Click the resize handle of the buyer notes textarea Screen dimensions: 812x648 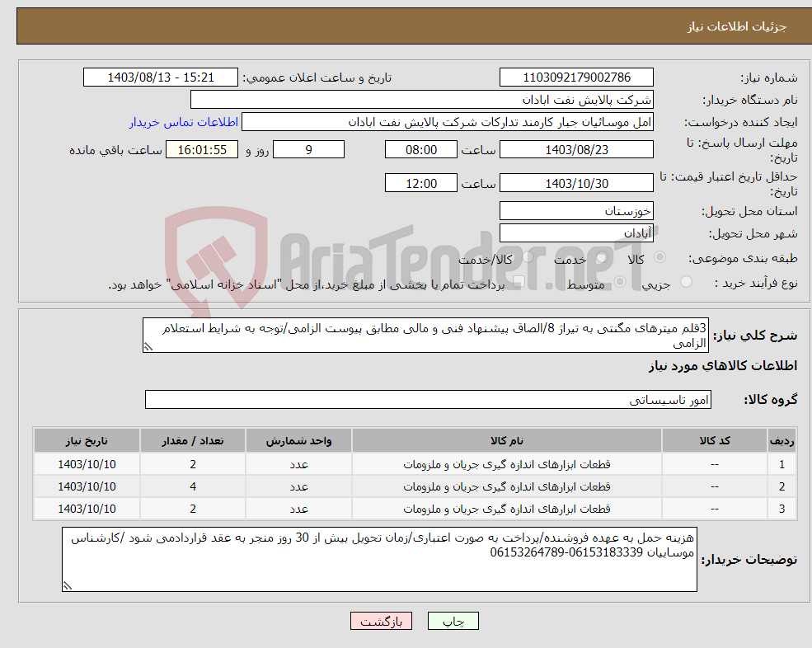(x=68, y=586)
